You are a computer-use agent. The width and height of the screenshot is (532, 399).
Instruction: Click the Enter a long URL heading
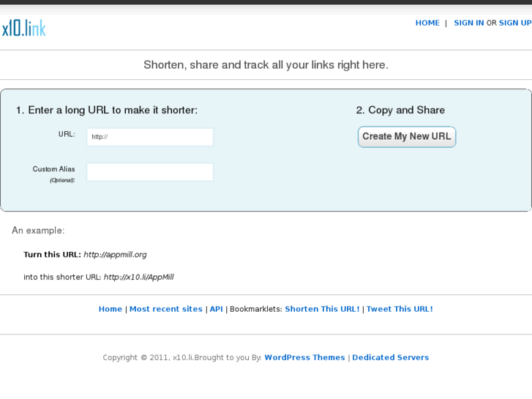point(107,111)
